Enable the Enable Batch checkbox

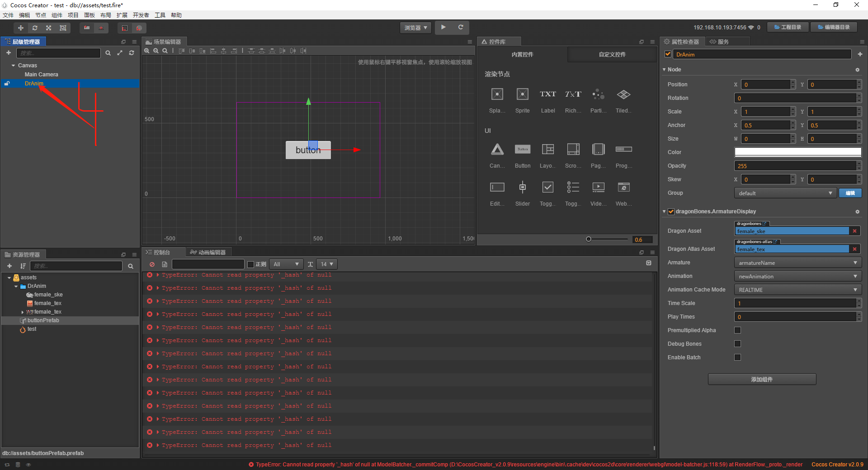click(x=738, y=357)
